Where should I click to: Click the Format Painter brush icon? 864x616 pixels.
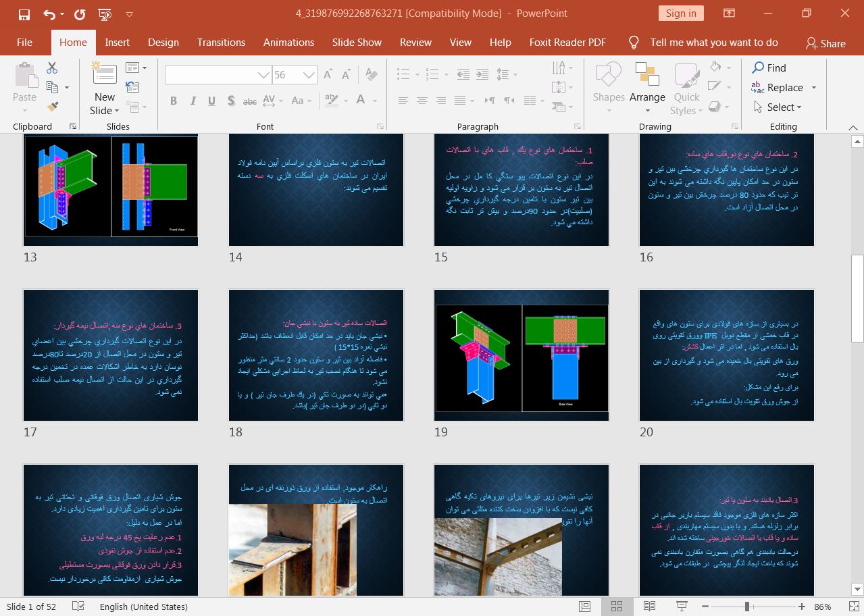point(52,107)
